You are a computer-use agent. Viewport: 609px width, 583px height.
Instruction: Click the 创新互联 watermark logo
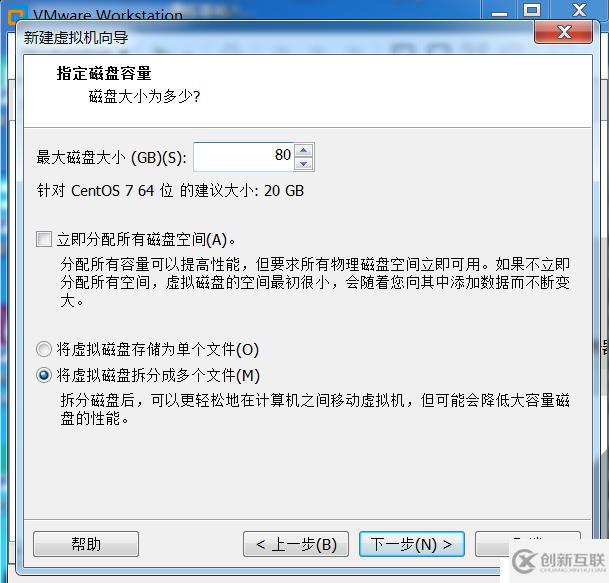[558, 562]
